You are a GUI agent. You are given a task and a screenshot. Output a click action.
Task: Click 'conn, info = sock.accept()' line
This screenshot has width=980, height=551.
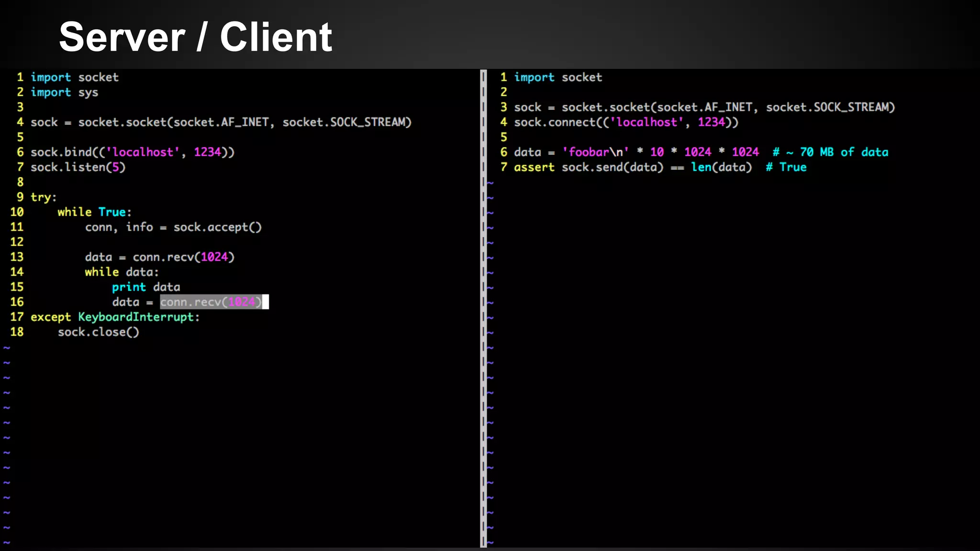click(173, 227)
